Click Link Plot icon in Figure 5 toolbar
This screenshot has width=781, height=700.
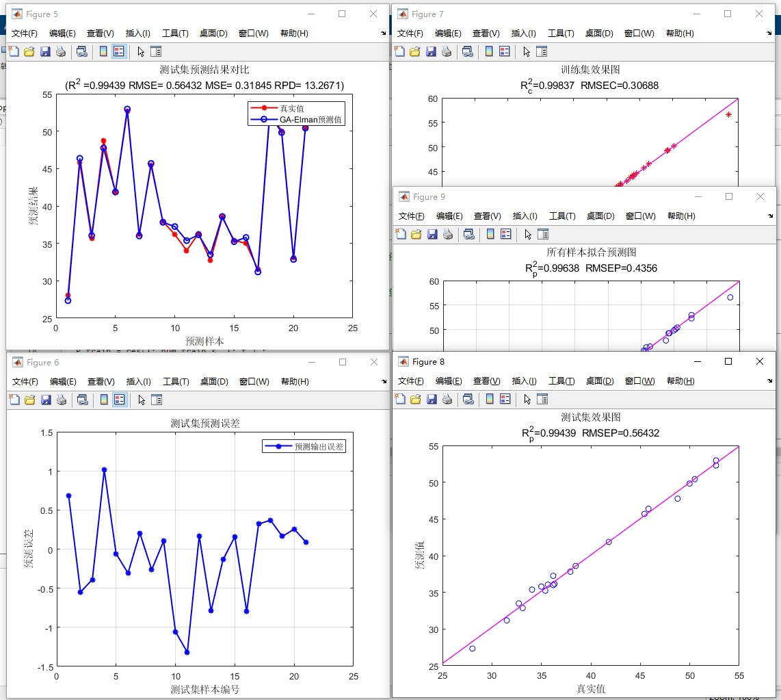coord(82,51)
